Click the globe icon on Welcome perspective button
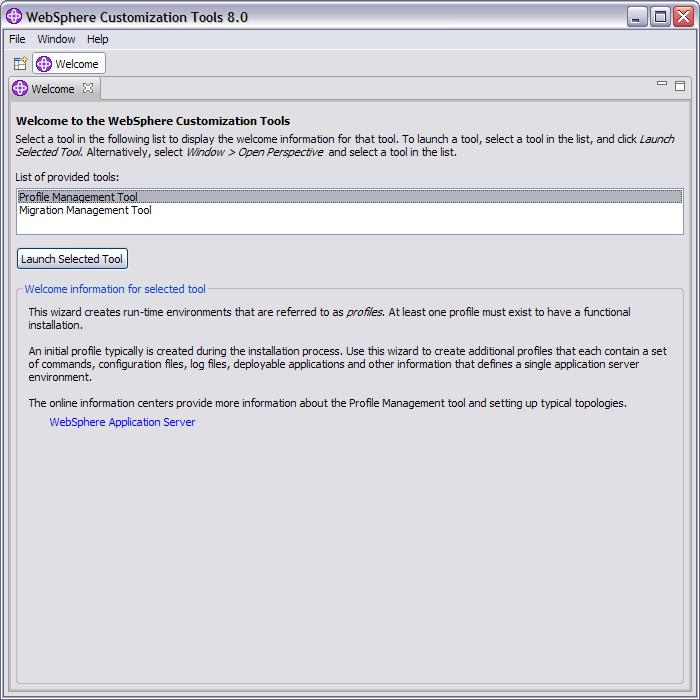The width and height of the screenshot is (700, 700). point(44,64)
